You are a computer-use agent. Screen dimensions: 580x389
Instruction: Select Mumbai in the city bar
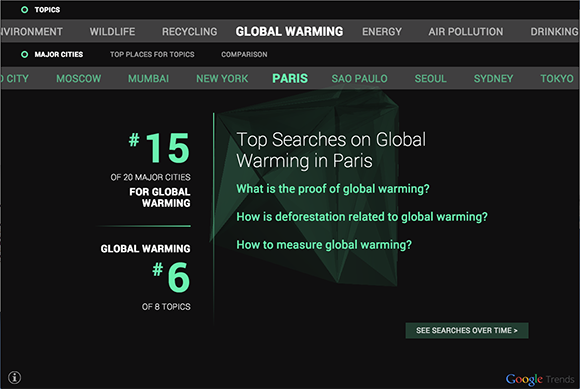tap(148, 78)
